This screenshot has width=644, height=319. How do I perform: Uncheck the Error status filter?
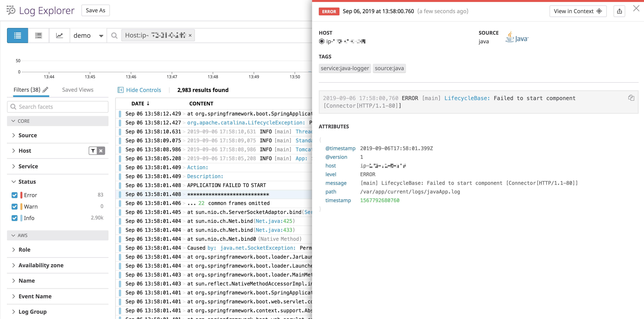coord(14,195)
